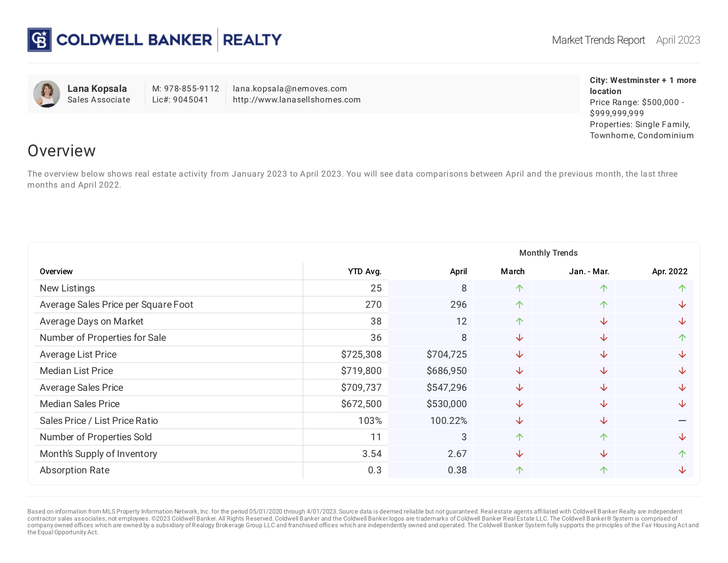This screenshot has height=563, width=728.
Task: Click the April absorption value '0.38'
Action: click(x=457, y=470)
